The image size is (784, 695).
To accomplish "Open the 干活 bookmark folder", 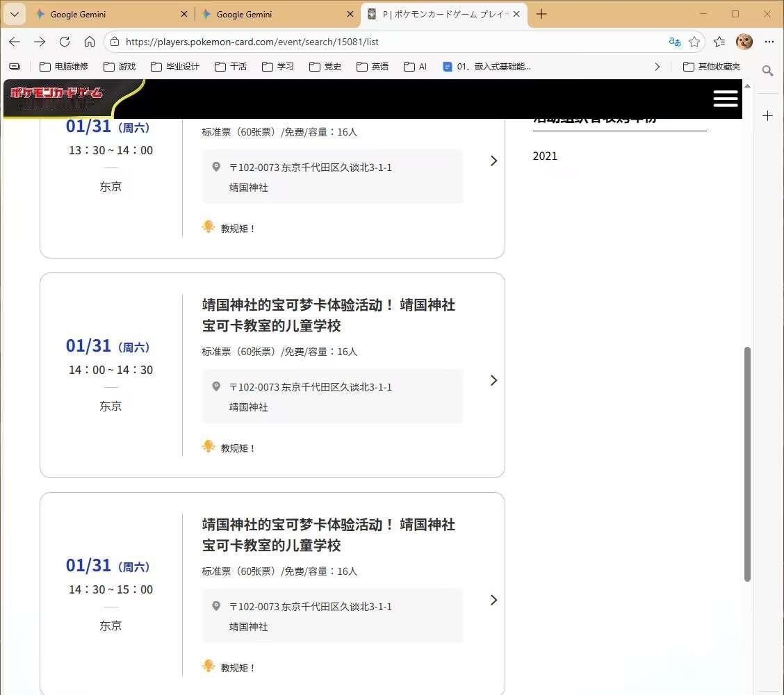I will pos(231,67).
